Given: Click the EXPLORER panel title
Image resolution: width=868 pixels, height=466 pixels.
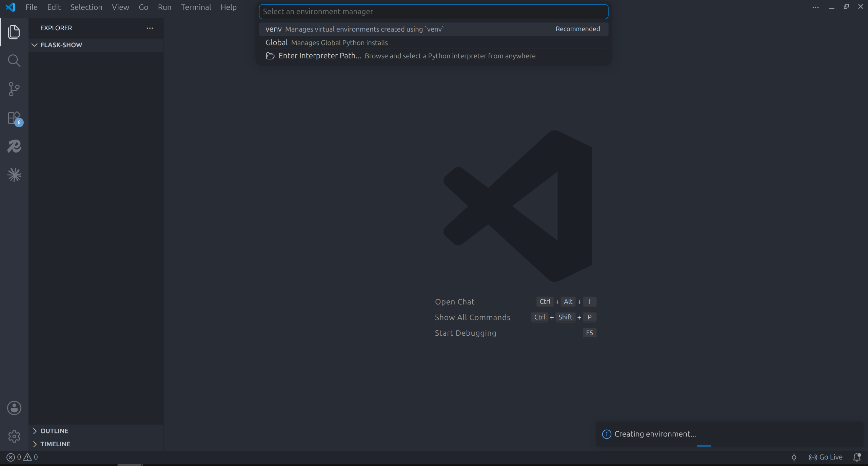Looking at the screenshot, I should point(56,28).
